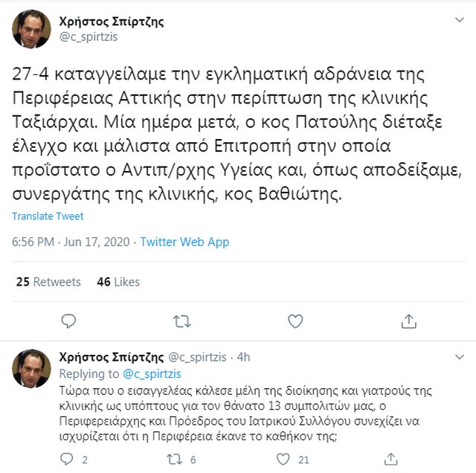Share the main tweet

click(x=408, y=321)
